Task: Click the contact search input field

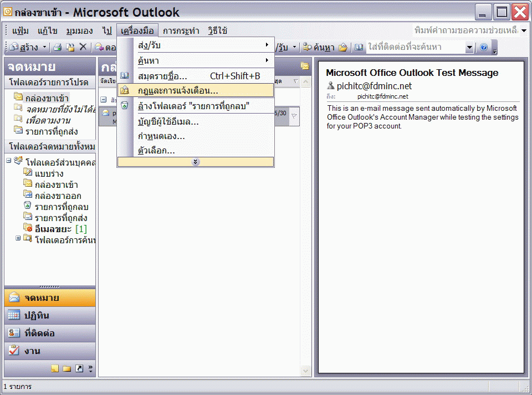Action: click(x=416, y=47)
